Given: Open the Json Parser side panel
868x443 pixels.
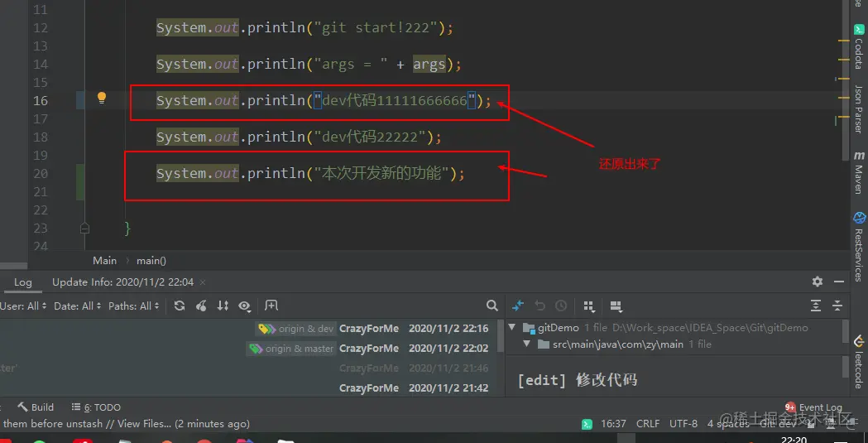Looking at the screenshot, I should coord(859,108).
